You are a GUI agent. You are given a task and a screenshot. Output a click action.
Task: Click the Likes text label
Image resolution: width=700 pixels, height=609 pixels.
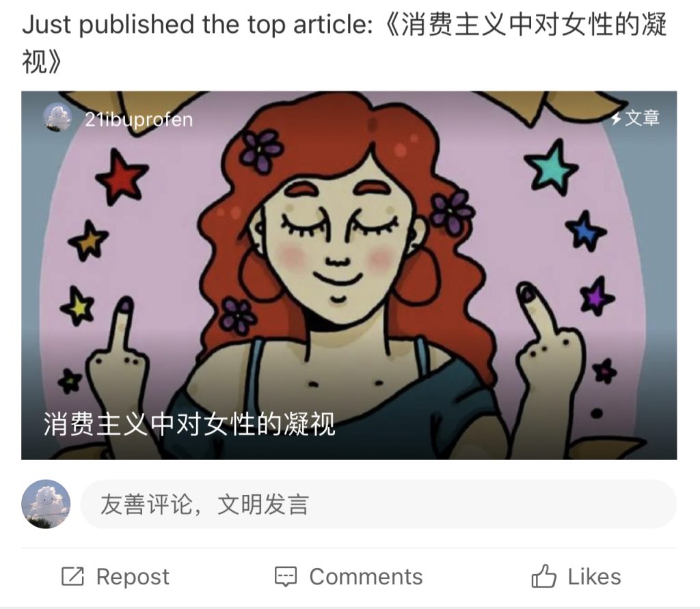[x=594, y=576]
